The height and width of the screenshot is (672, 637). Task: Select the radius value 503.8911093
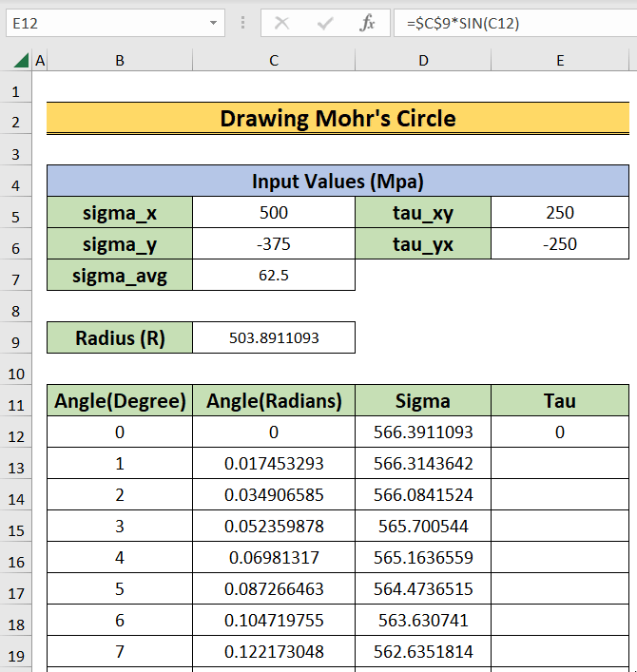[x=274, y=337]
